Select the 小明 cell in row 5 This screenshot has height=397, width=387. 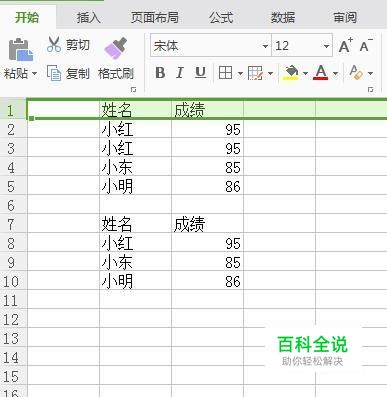[x=135, y=186]
